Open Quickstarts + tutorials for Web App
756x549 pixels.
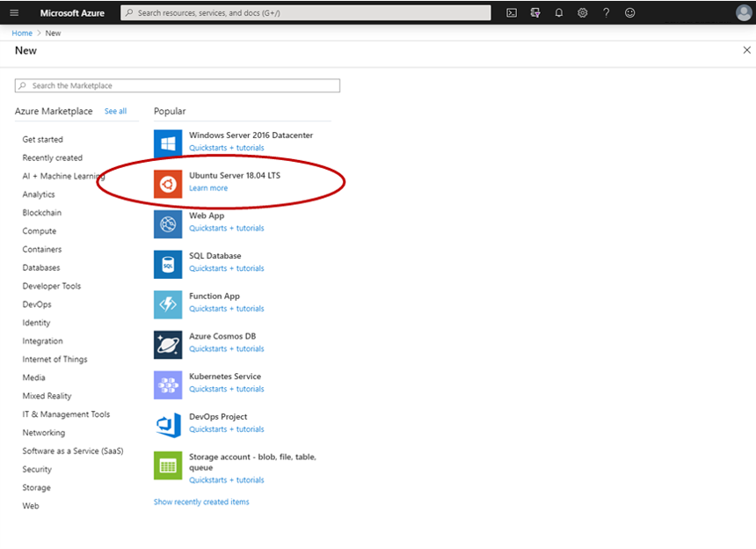tap(227, 228)
